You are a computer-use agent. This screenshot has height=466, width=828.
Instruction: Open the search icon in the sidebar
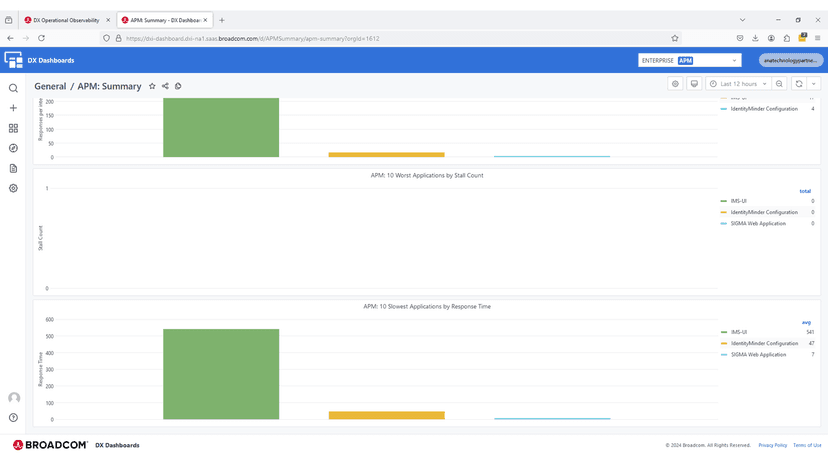[x=13, y=88]
